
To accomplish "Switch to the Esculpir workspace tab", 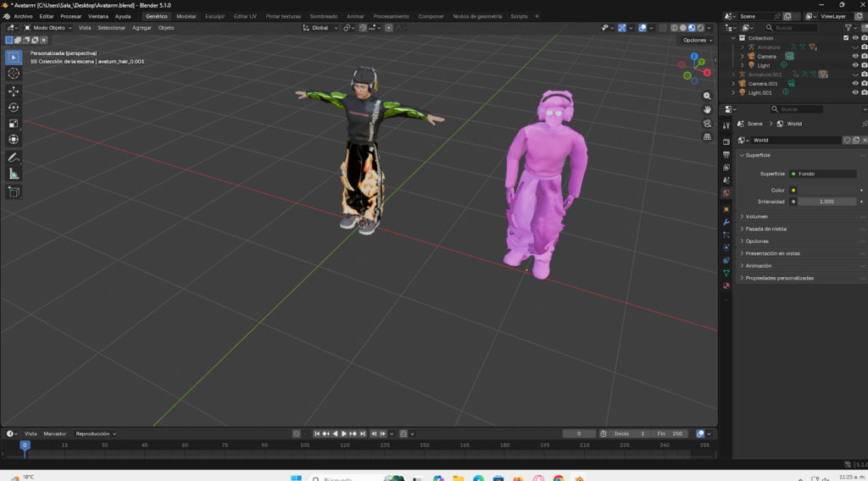I will 214,17.
